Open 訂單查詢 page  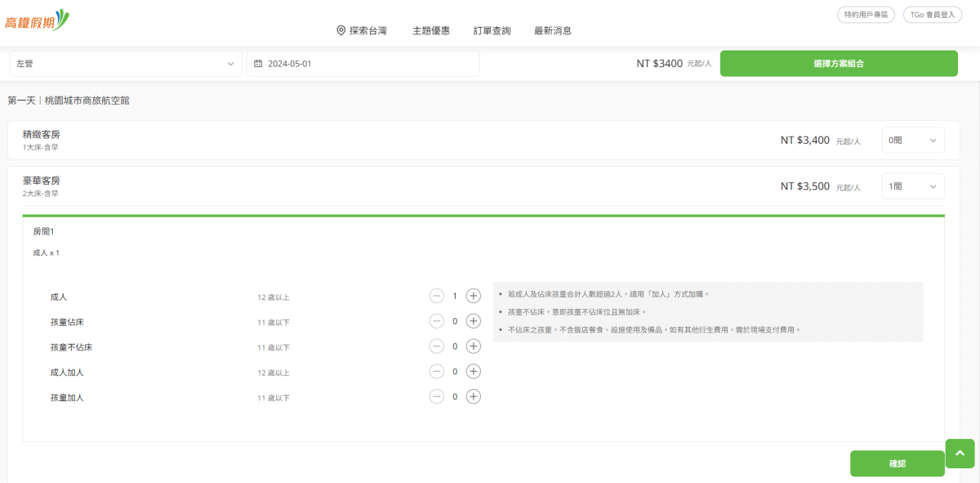492,31
